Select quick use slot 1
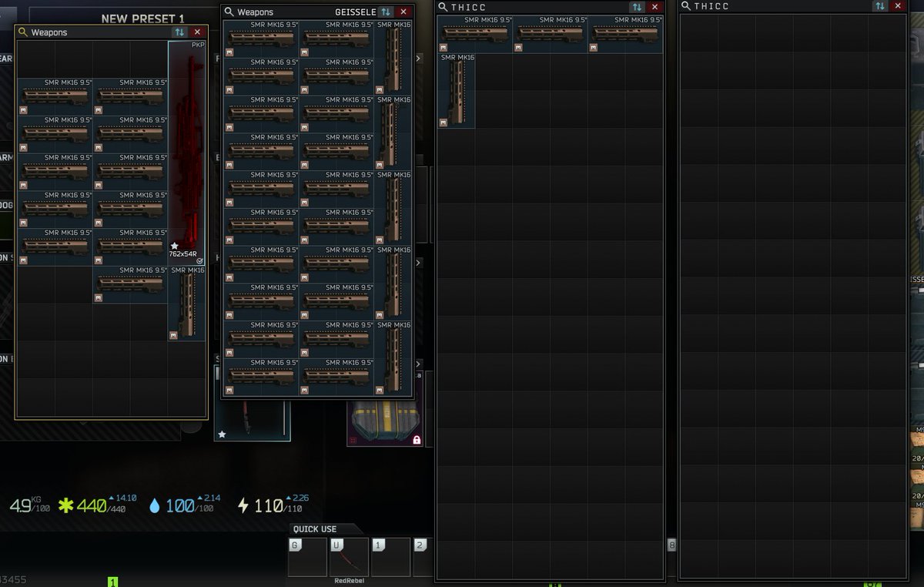924x587 pixels. click(x=390, y=557)
